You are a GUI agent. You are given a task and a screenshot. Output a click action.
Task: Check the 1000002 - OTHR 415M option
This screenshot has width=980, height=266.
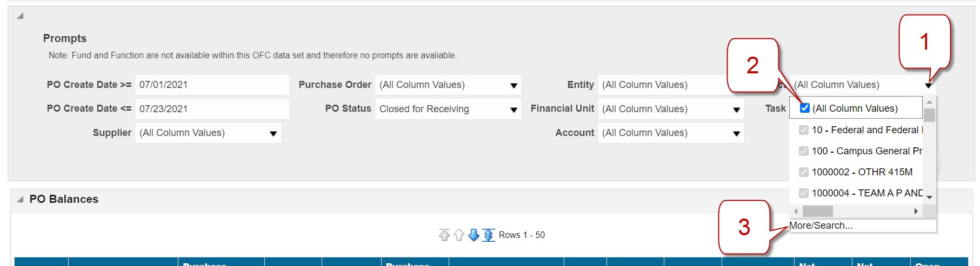tap(804, 172)
